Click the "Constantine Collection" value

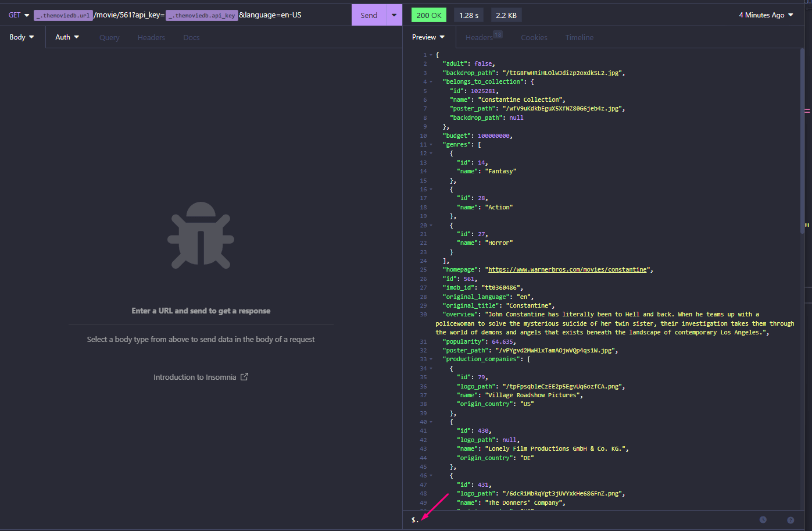pos(520,100)
